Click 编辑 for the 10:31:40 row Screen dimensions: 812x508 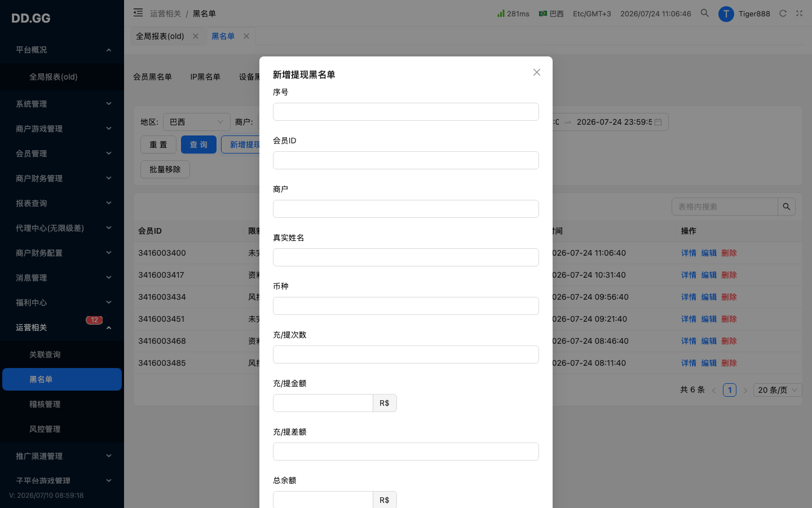[x=709, y=275]
